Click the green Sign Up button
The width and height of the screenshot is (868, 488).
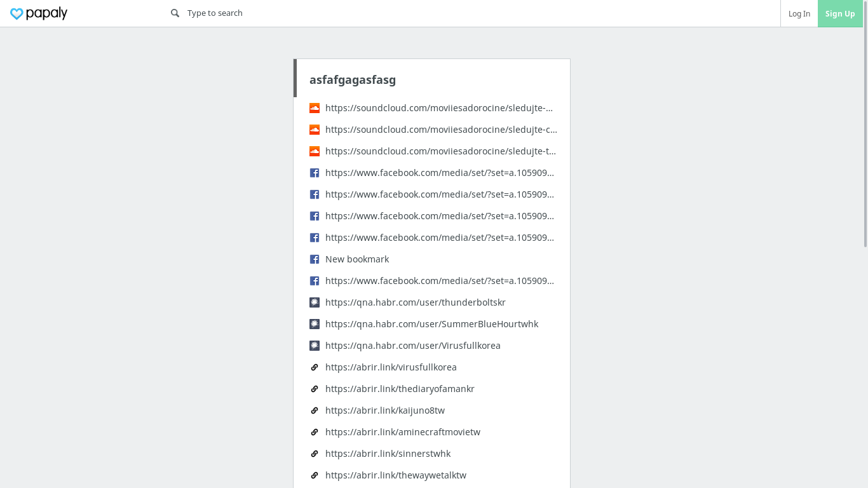(840, 13)
